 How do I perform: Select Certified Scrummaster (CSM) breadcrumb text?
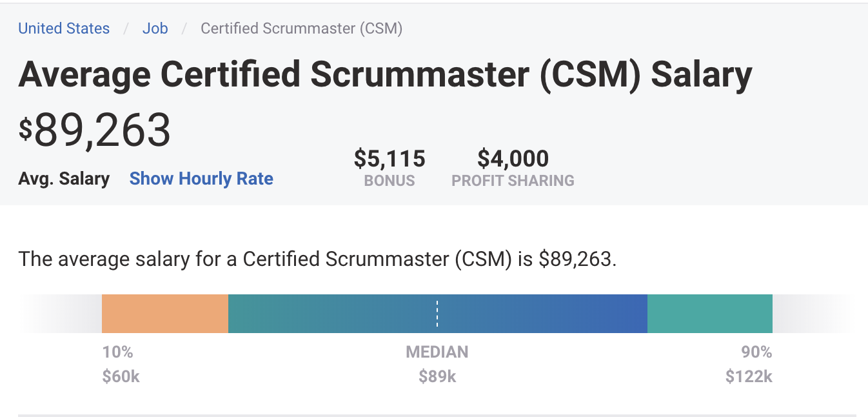coord(302,28)
